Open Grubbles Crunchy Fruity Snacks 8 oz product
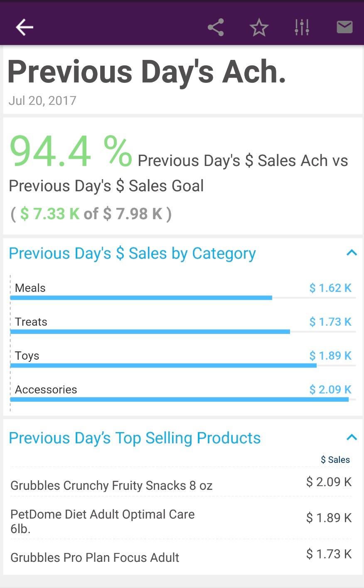Image resolution: width=364 pixels, height=588 pixels. pos(111,486)
